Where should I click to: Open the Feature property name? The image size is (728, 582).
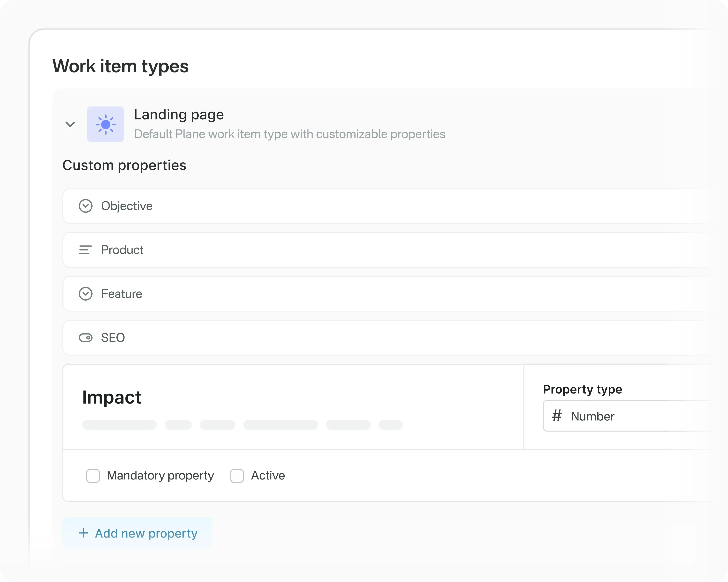tap(122, 294)
